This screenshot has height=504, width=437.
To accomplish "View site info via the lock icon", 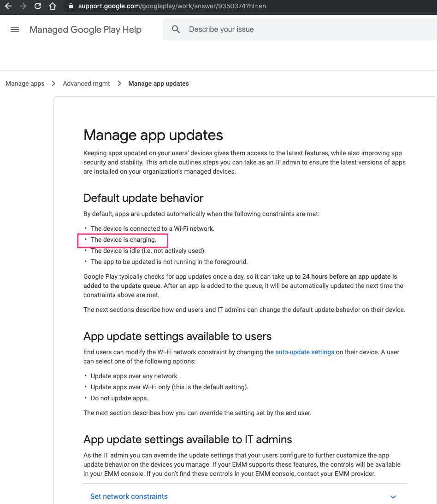I will pyautogui.click(x=71, y=6).
